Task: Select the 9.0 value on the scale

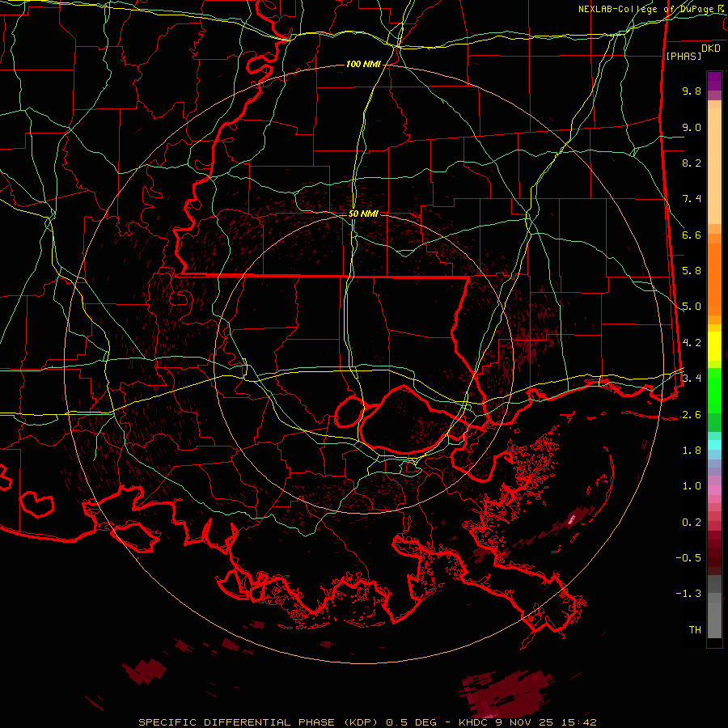Action: [692, 127]
